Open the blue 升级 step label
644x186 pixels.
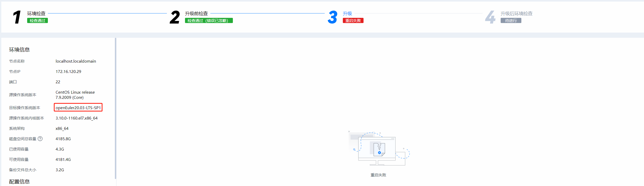(x=347, y=13)
